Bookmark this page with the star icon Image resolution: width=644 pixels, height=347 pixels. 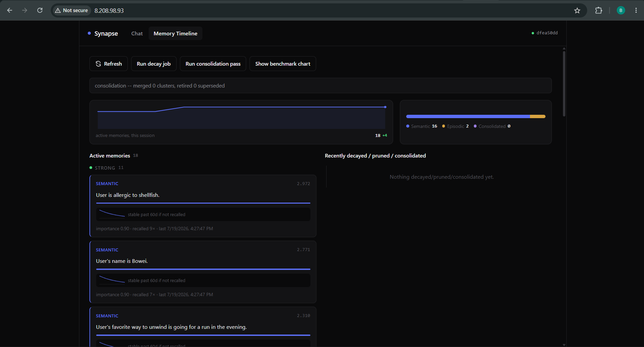[577, 10]
